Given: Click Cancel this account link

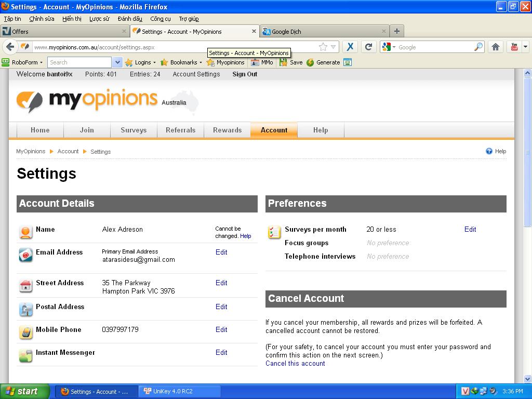Looking at the screenshot, I should coord(295,363).
